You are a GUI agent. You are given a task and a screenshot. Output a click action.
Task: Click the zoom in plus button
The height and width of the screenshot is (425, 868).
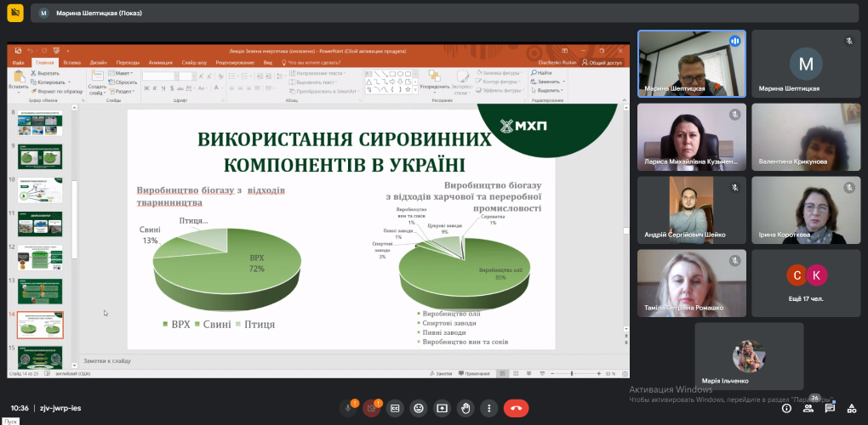[599, 374]
